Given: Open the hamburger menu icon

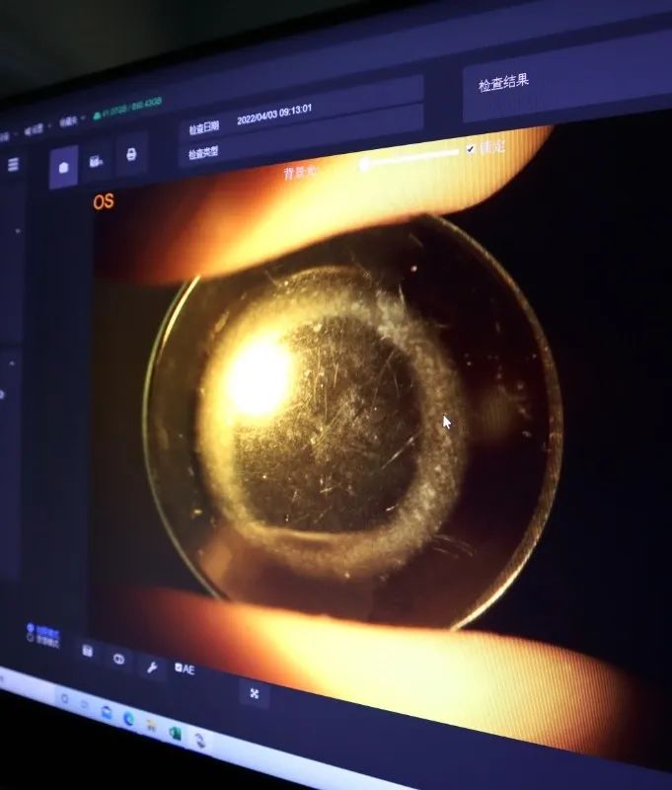Looking at the screenshot, I should 13,164.
